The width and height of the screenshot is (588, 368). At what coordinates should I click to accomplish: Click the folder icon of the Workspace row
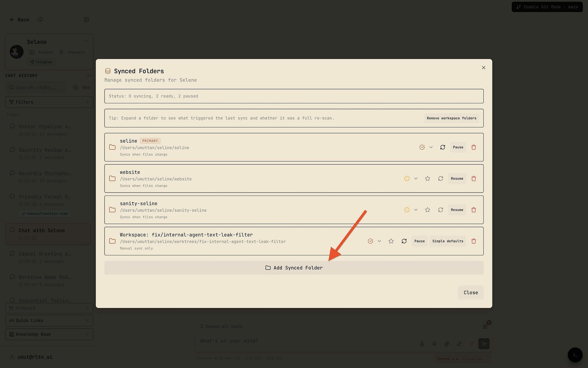(x=112, y=241)
